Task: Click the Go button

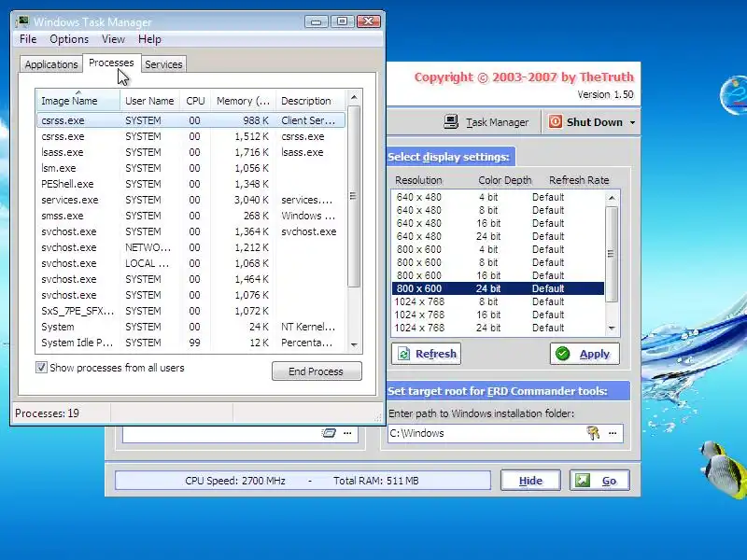Action: [599, 481]
